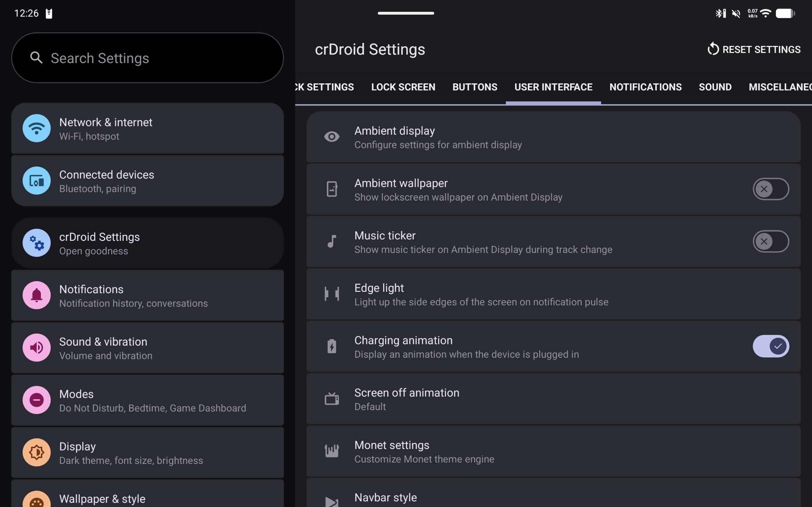Tap the Search Settings field
This screenshot has width=812, height=507.
pos(147,58)
